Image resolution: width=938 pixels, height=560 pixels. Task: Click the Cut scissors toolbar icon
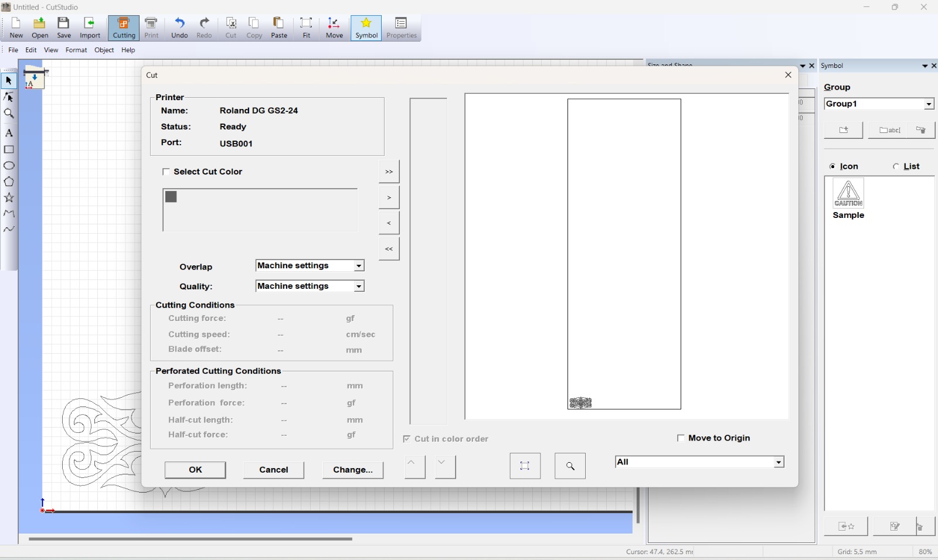click(231, 28)
